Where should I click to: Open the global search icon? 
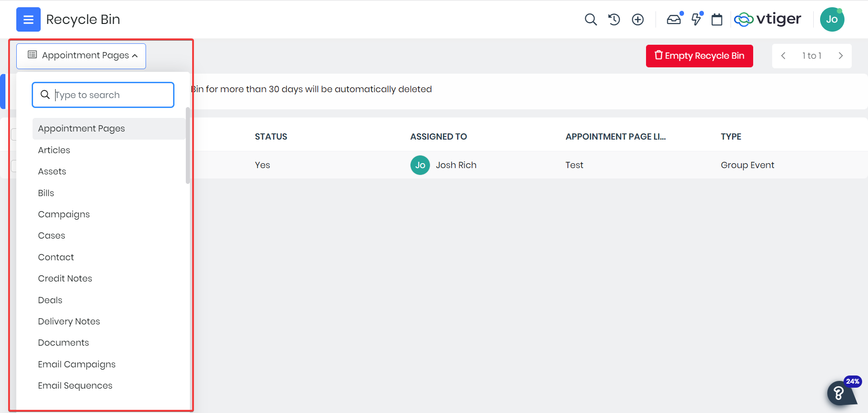(591, 19)
